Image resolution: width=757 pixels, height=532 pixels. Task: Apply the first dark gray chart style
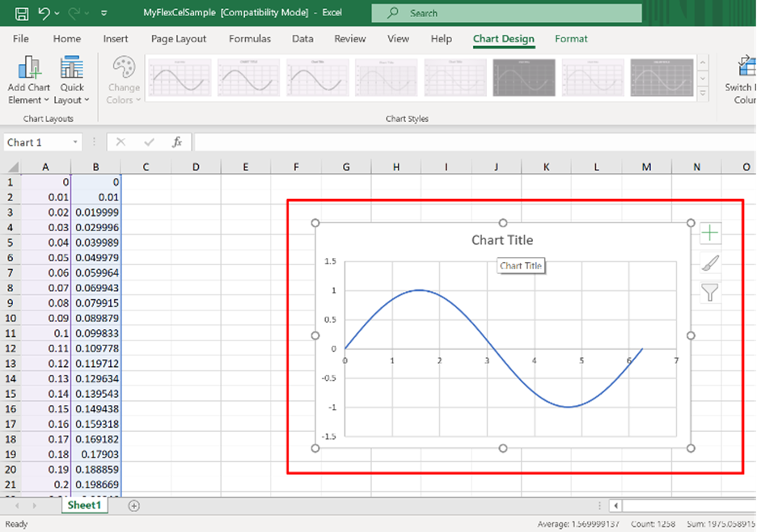[524, 78]
